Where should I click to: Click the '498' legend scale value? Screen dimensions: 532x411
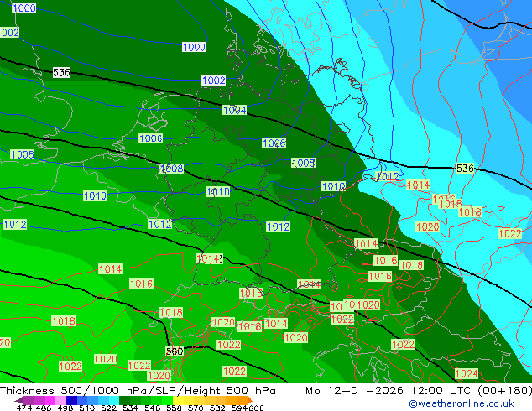coord(65,408)
